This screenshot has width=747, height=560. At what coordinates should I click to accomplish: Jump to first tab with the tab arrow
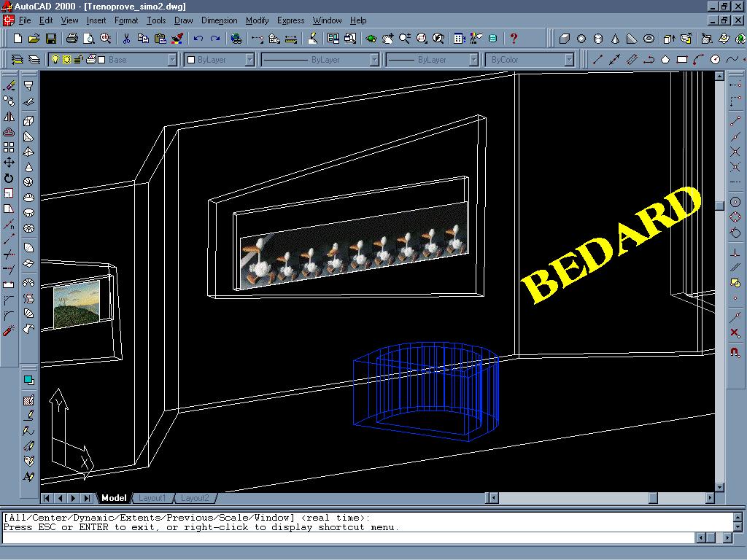point(47,498)
